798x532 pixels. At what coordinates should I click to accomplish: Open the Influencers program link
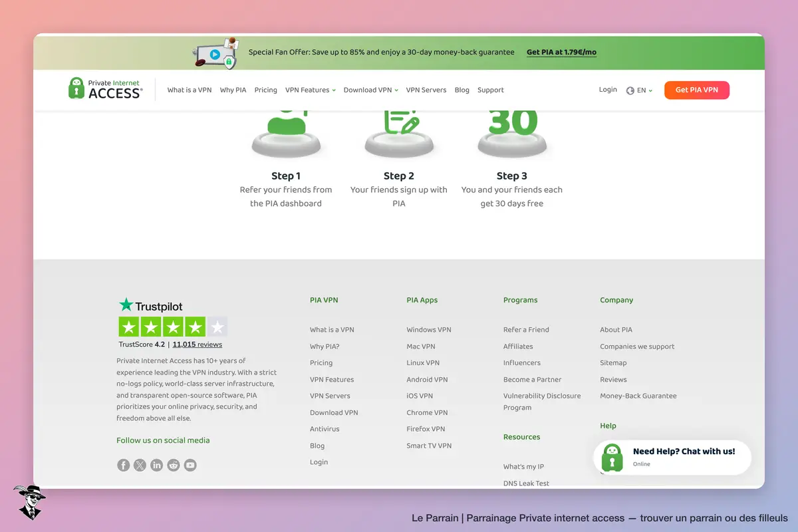tap(522, 363)
